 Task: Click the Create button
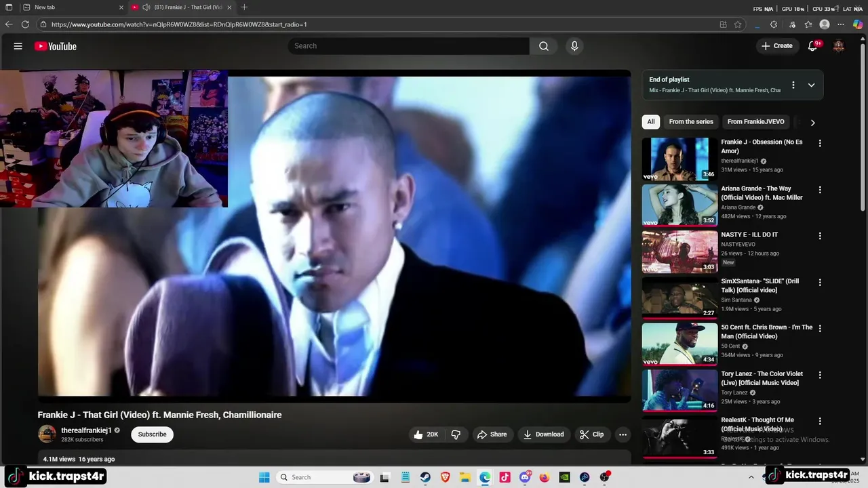click(x=776, y=46)
